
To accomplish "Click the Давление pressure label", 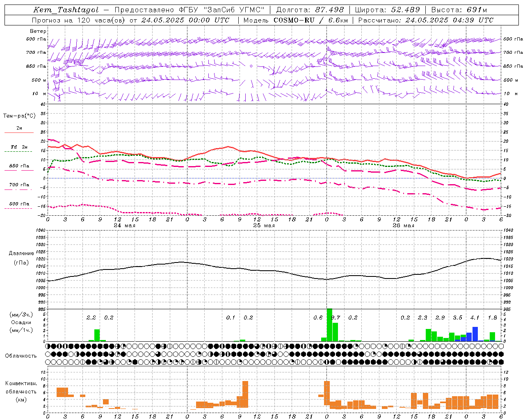I will (x=21, y=253).
